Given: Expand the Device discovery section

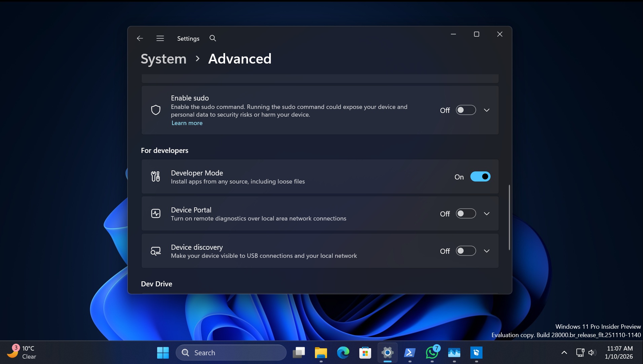Looking at the screenshot, I should [x=487, y=251].
